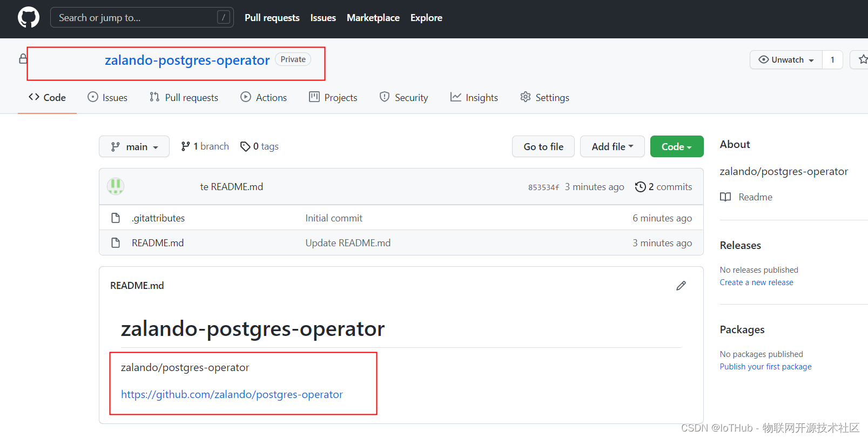The image size is (868, 438).
Task: Click the Go to file button
Action: [x=543, y=146]
